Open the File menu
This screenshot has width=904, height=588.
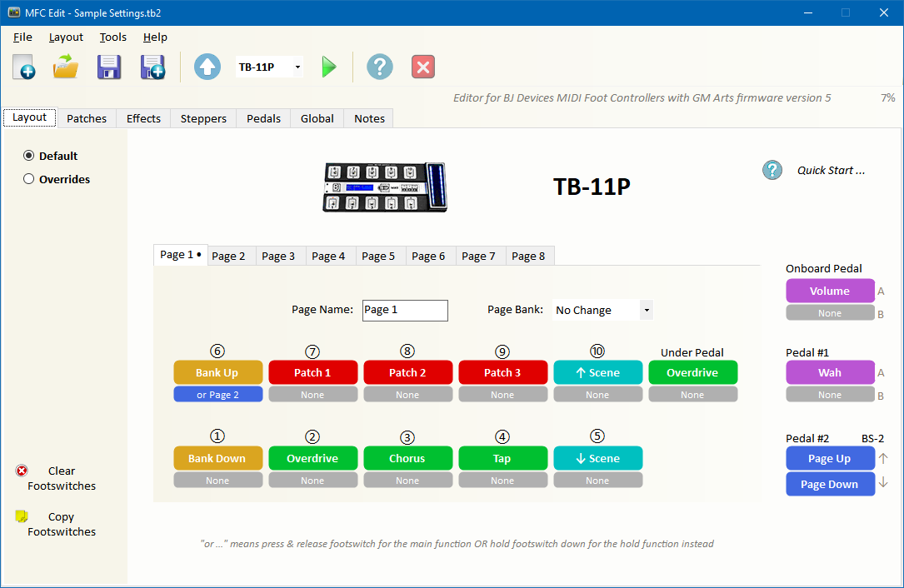click(x=22, y=37)
